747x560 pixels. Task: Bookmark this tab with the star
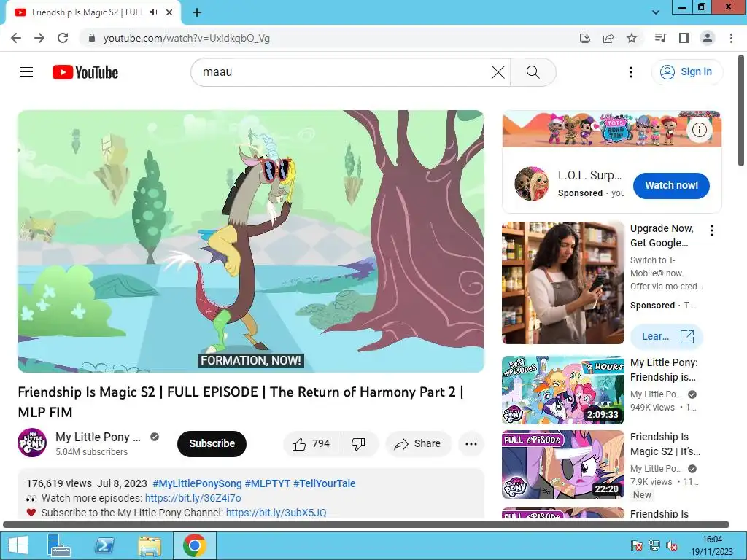(x=632, y=38)
